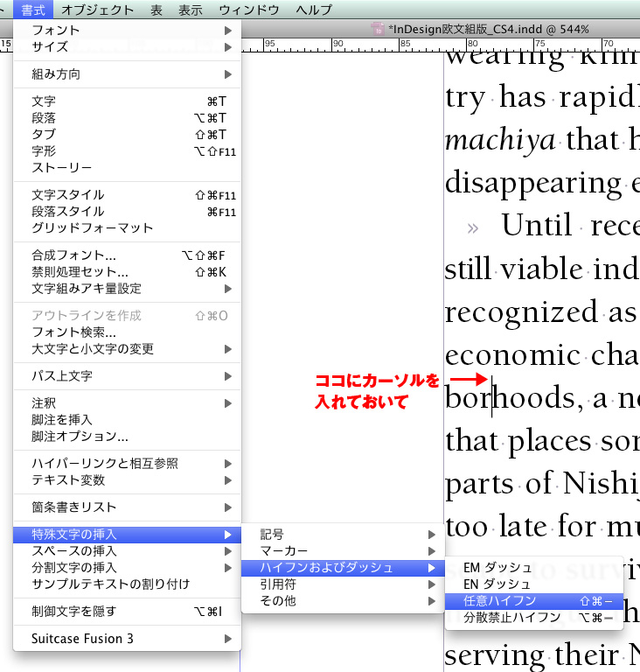Choose 字形 menu entry

click(x=127, y=151)
